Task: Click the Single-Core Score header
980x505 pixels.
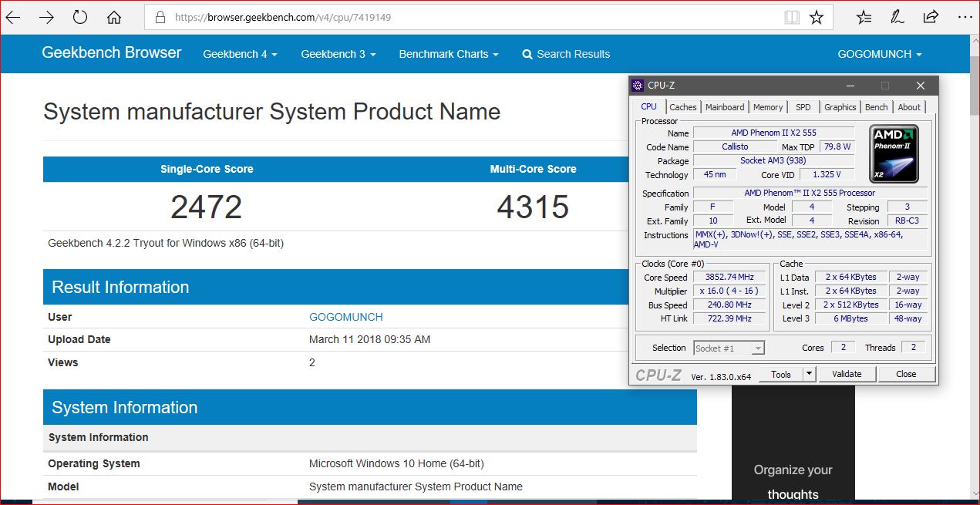Action: pyautogui.click(x=207, y=169)
